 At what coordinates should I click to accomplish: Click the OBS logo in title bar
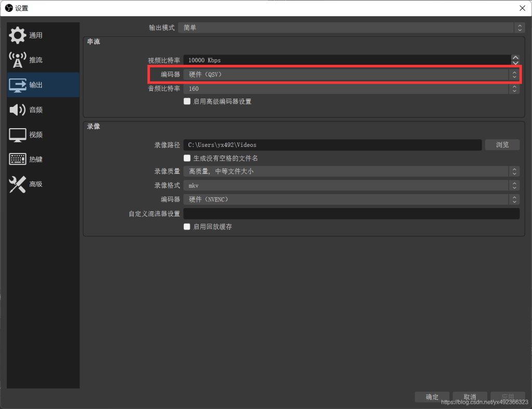coord(8,8)
